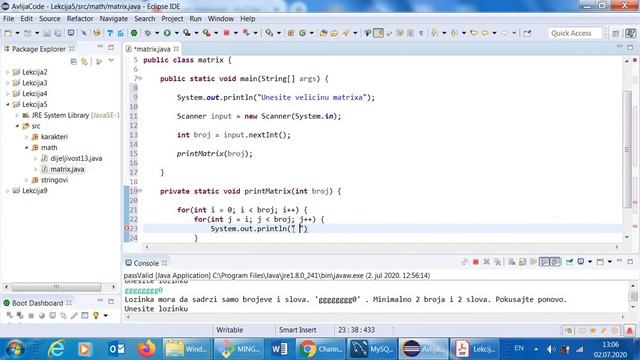The height and width of the screenshot is (360, 640).
Task: Click the New file wizard toolbar icon
Action: click(x=8, y=33)
